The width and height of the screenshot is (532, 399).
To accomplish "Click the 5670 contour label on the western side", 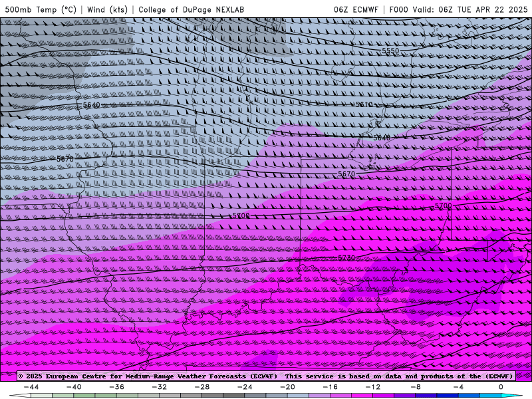I will pyautogui.click(x=65, y=159).
